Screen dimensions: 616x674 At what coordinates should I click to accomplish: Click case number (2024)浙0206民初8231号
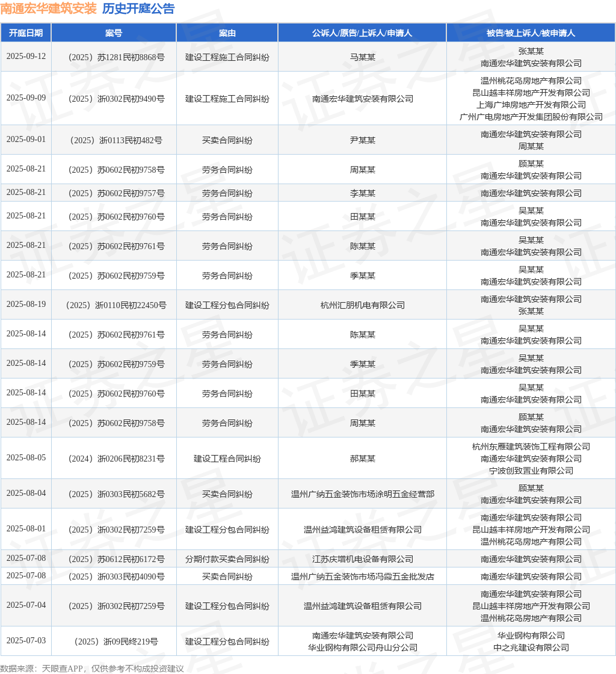point(117,459)
